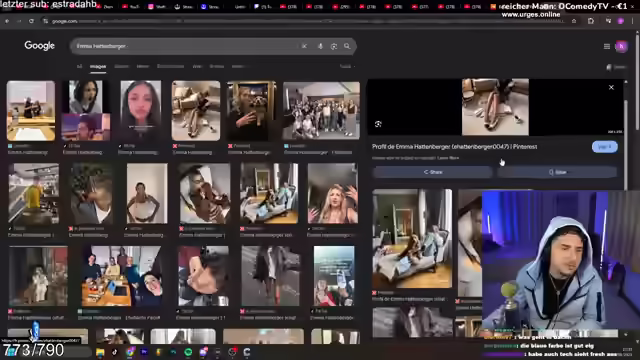Click the blue Visit button

tap(604, 147)
